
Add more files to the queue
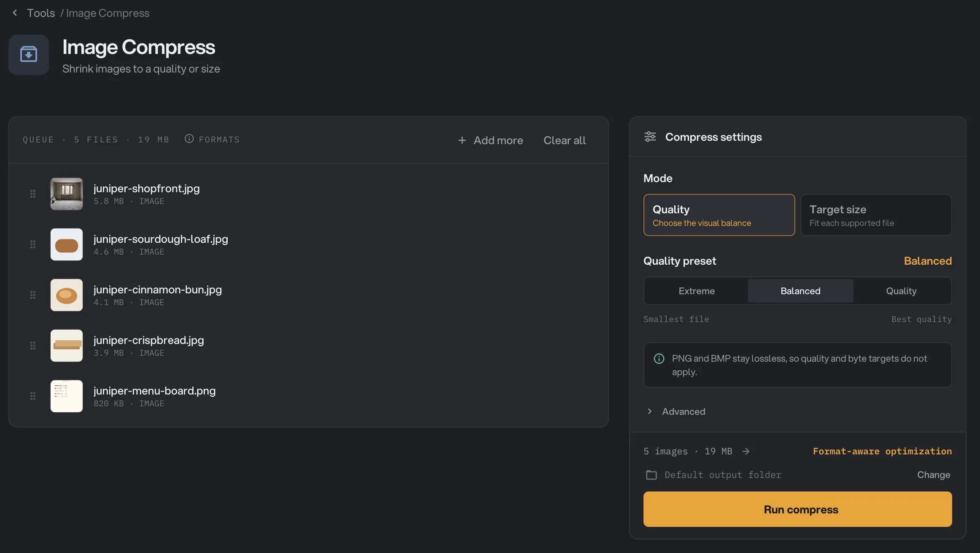490,140
